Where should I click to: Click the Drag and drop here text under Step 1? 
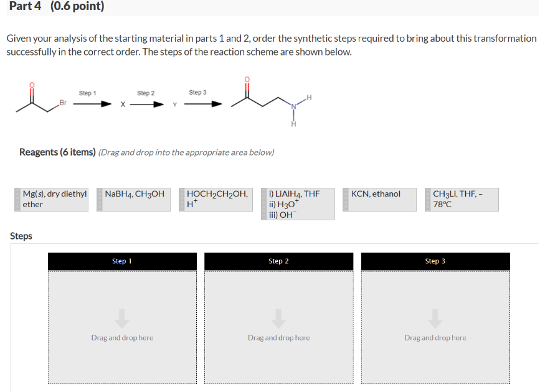(x=122, y=337)
